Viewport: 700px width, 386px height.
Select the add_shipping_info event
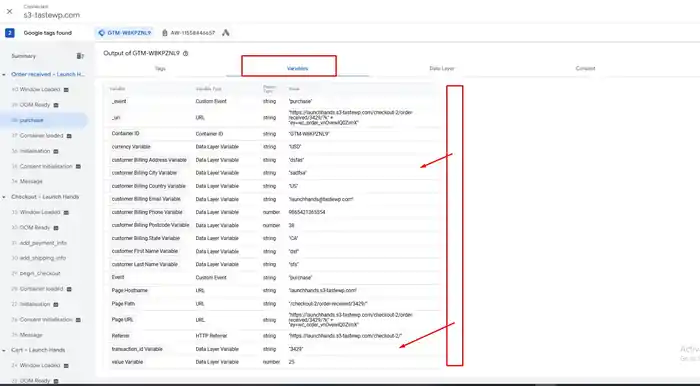pos(43,258)
